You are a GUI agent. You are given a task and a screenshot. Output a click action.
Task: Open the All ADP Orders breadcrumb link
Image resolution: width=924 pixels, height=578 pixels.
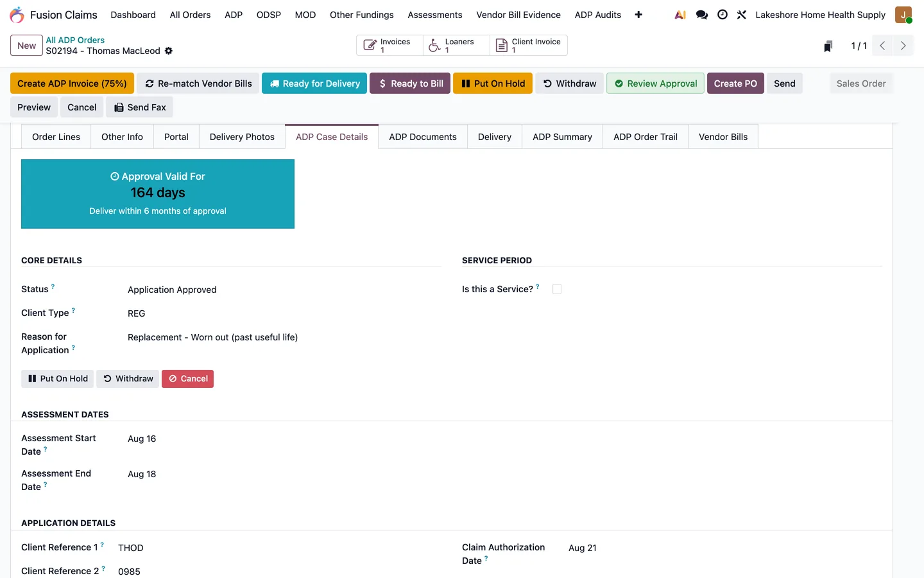click(75, 40)
